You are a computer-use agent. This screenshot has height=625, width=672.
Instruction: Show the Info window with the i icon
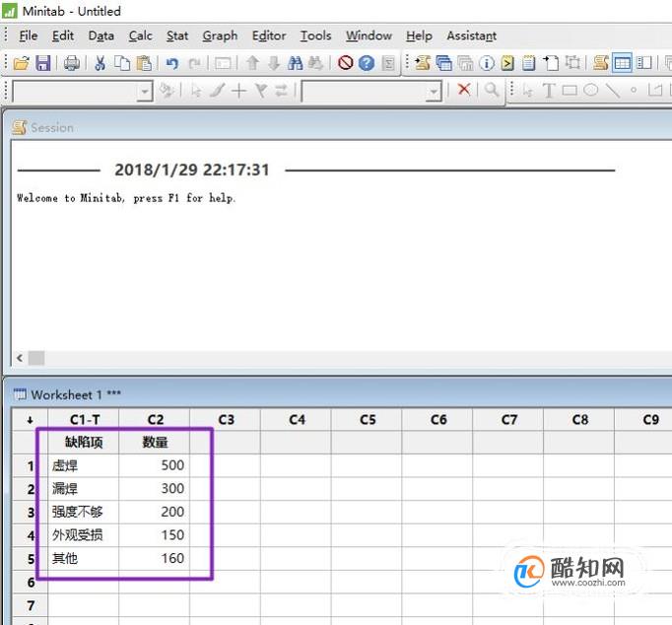[487, 63]
